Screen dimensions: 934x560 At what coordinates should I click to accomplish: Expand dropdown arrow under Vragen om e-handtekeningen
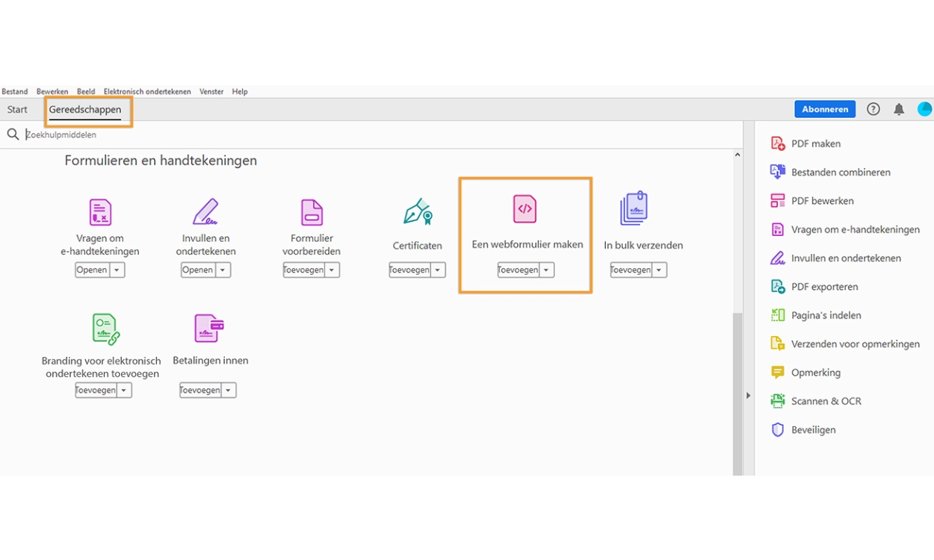(117, 270)
